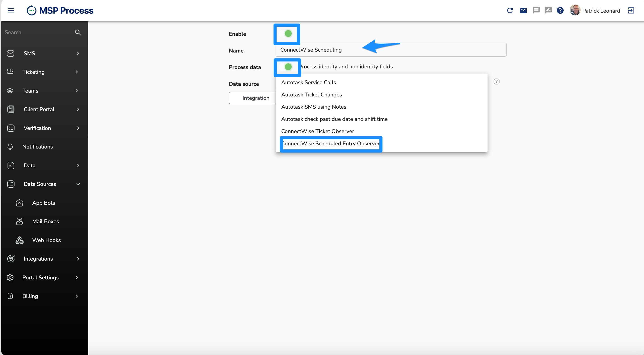Click the Portal Settings gear icon
The image size is (644, 355).
pyautogui.click(x=10, y=278)
